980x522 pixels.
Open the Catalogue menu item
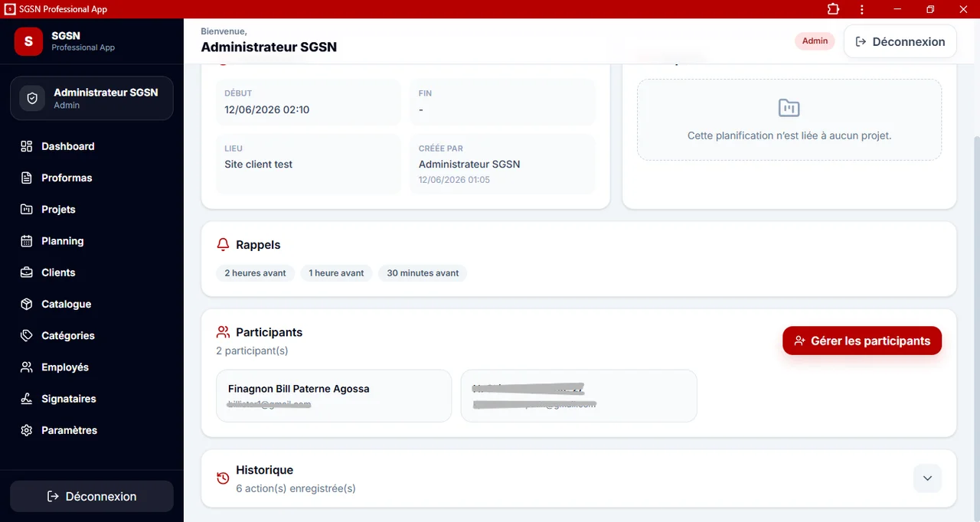(92, 304)
